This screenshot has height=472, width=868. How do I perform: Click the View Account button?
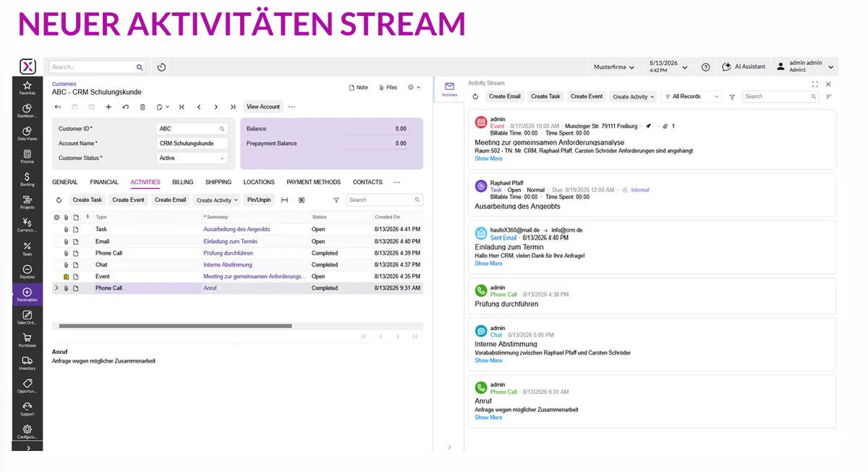point(263,107)
